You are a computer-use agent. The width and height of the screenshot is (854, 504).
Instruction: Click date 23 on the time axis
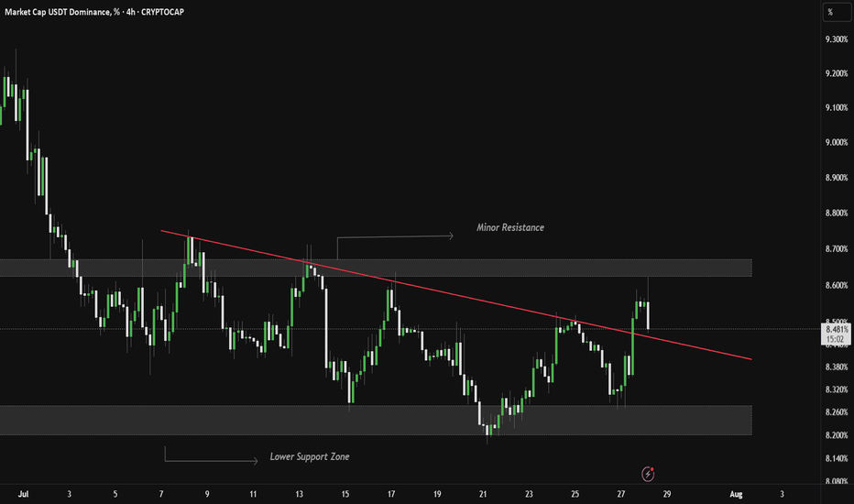point(529,494)
